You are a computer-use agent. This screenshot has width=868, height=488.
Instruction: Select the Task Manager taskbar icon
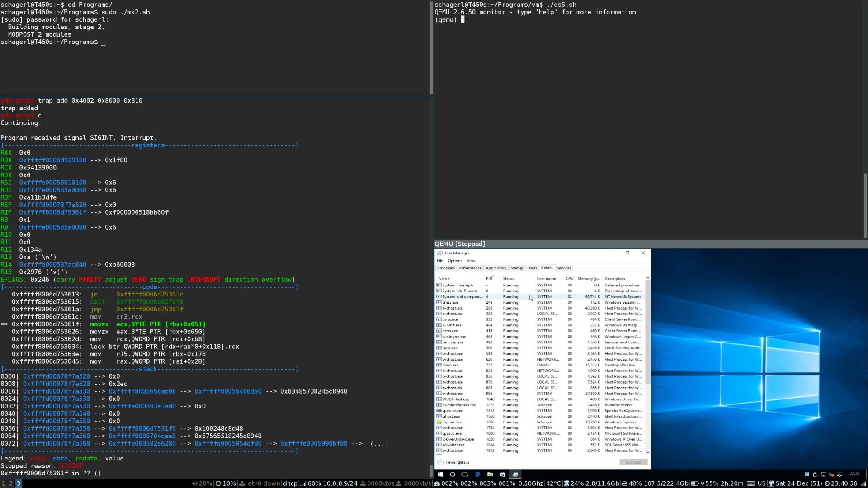point(515,474)
